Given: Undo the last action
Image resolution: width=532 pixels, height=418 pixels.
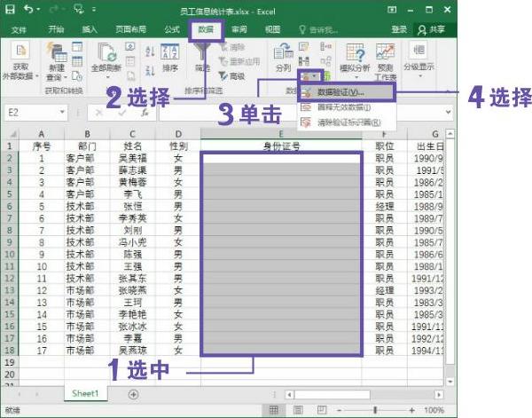Looking at the screenshot, I should pyautogui.click(x=28, y=10).
